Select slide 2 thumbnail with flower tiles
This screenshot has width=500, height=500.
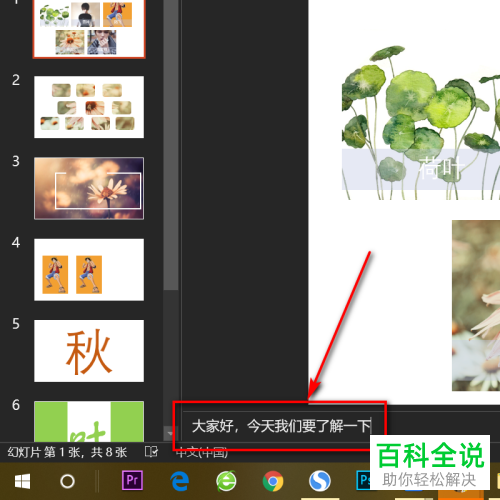(89, 107)
